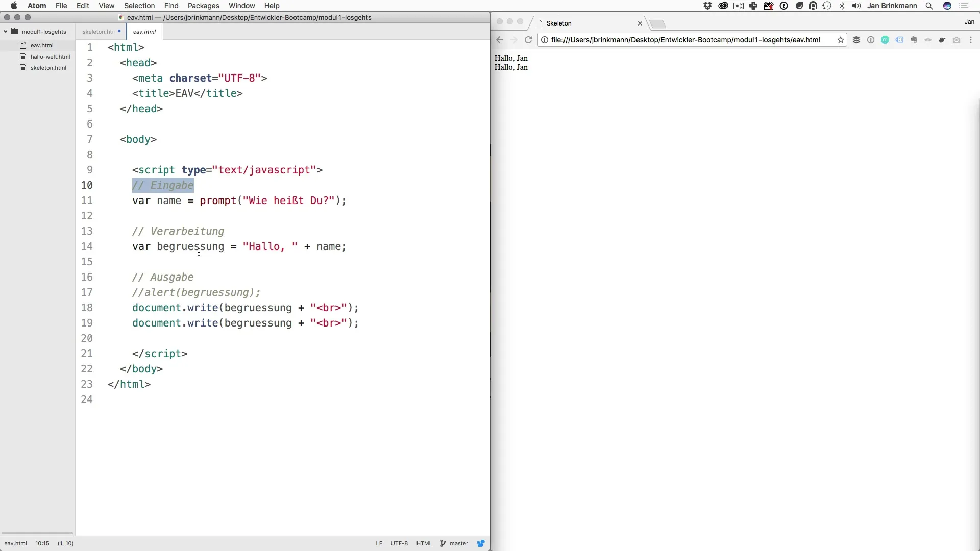Viewport: 980px width, 551px height.
Task: Open the View menu
Action: pos(106,6)
